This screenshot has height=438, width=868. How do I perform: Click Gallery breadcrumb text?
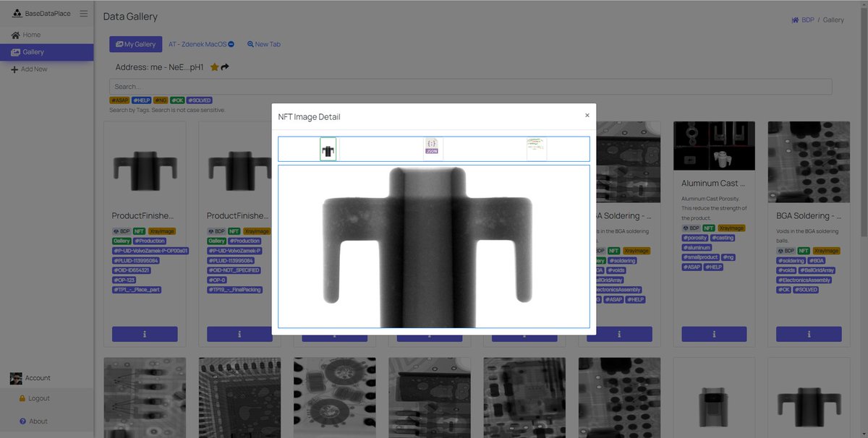point(833,20)
